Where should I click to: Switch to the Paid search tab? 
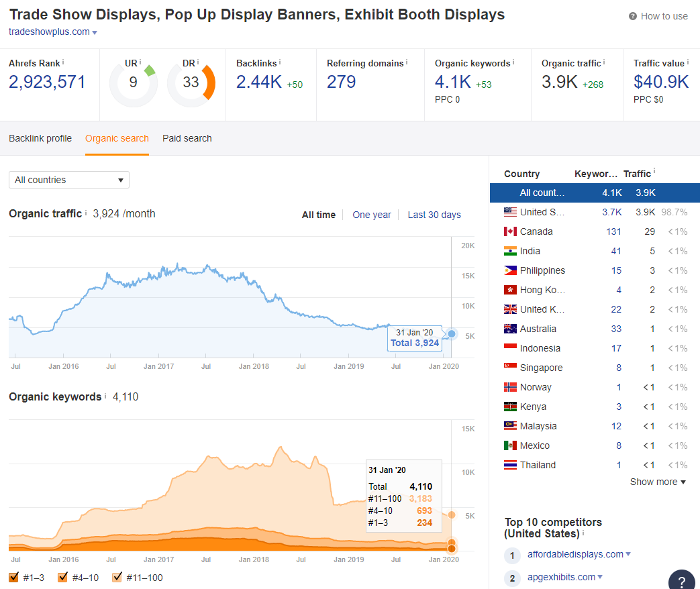187,138
